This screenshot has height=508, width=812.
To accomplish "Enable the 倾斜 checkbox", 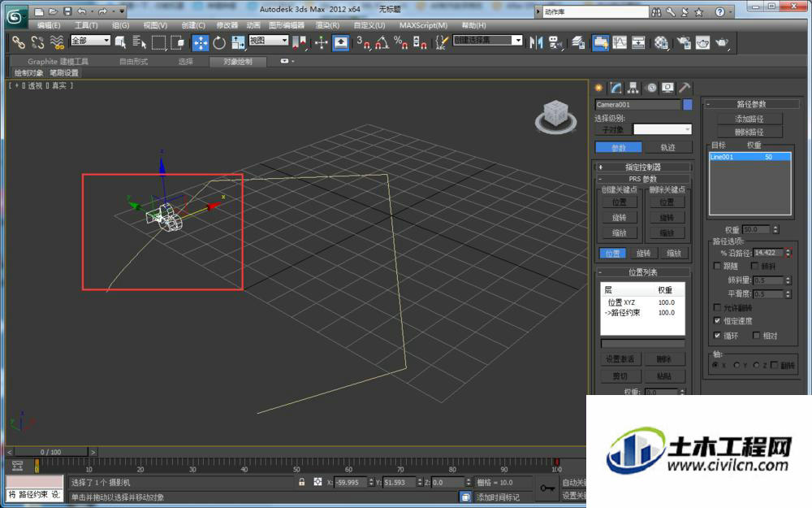I will pos(754,266).
